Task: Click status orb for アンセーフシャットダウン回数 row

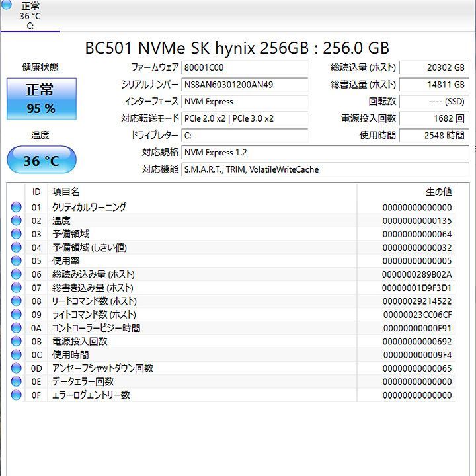Action: click(x=16, y=368)
